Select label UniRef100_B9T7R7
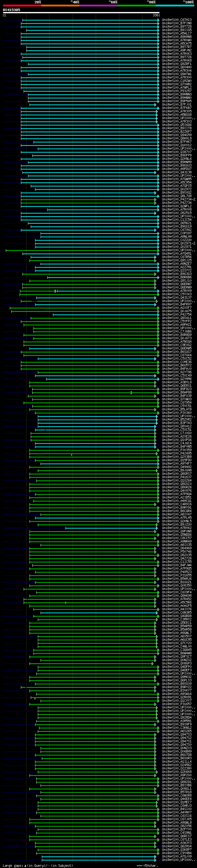This screenshot has height=868, width=197. click(x=177, y=47)
